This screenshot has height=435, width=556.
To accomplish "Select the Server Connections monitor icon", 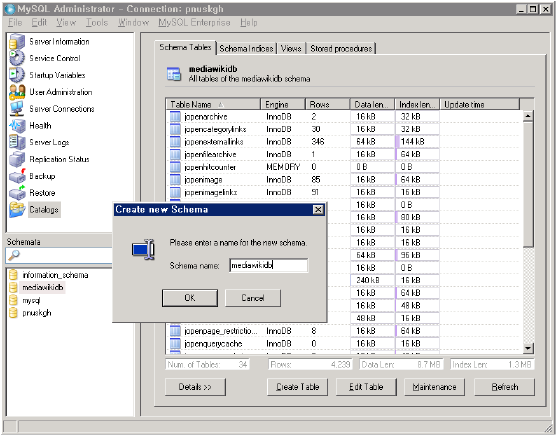I will coord(17,108).
